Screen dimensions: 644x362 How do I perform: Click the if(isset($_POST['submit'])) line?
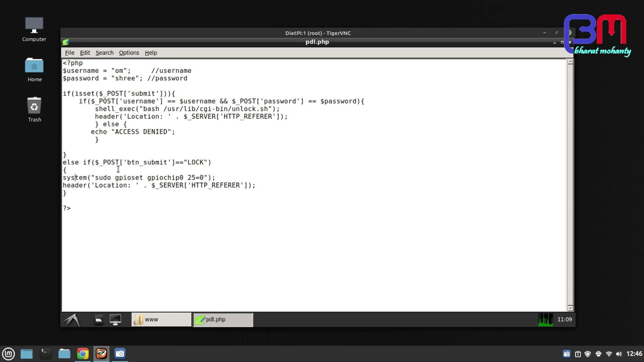click(119, 94)
